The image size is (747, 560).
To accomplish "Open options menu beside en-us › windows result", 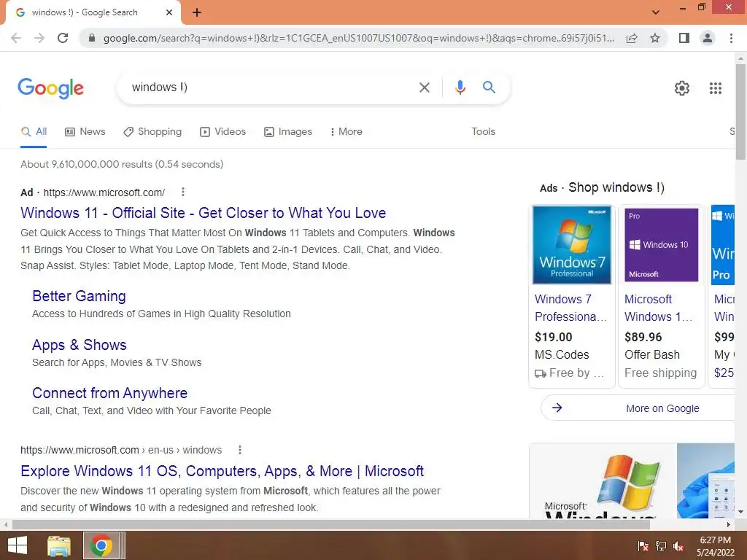I will (240, 450).
